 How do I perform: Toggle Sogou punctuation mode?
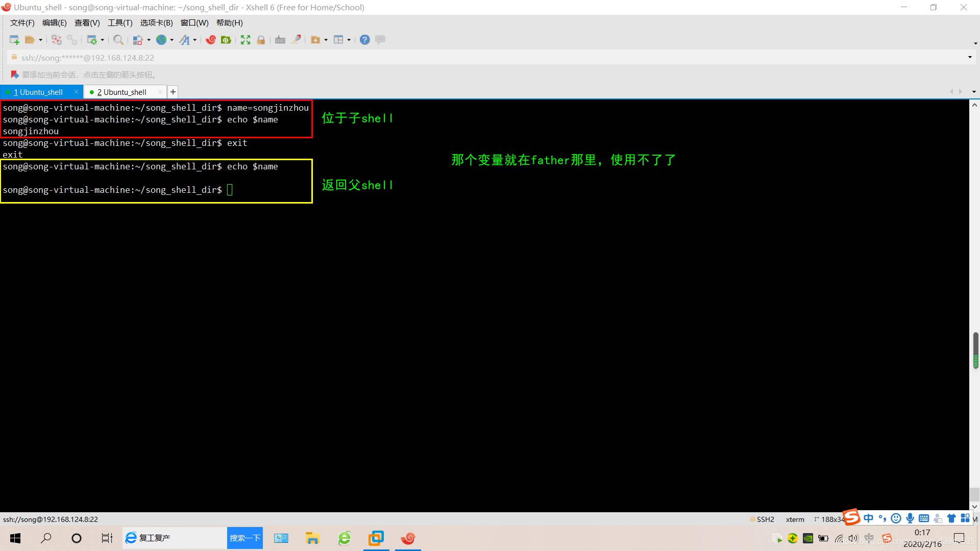(x=882, y=518)
